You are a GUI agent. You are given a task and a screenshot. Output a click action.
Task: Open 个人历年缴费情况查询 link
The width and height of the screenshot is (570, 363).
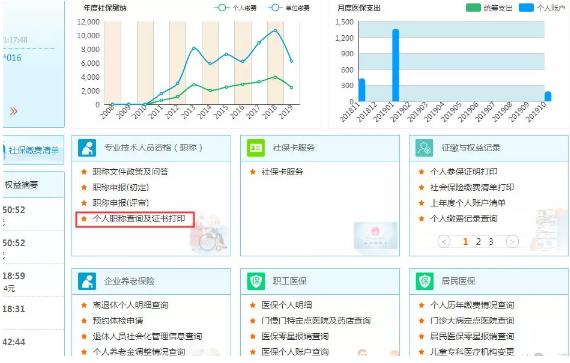point(472,305)
